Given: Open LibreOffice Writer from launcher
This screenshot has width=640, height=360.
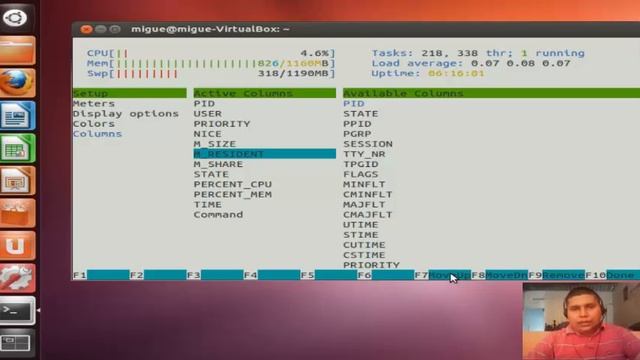Looking at the screenshot, I should (x=17, y=116).
